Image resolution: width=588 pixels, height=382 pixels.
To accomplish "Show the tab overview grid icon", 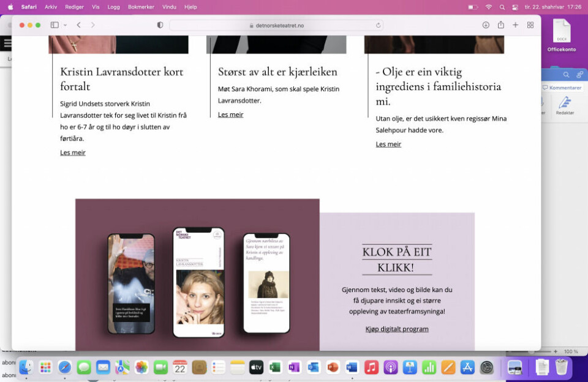I will pyautogui.click(x=530, y=25).
